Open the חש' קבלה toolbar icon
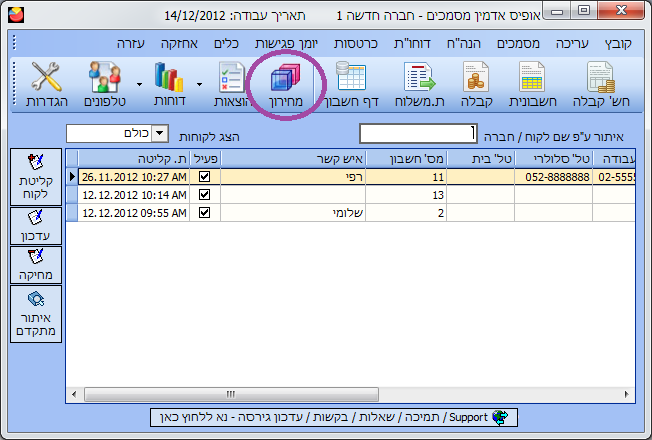The image size is (652, 440). (x=600, y=85)
